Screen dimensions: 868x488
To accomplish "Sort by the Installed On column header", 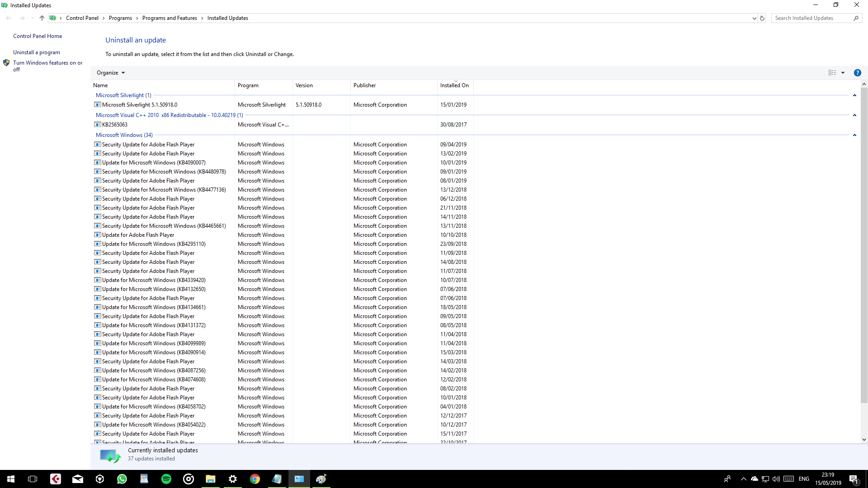I will pyautogui.click(x=455, y=85).
